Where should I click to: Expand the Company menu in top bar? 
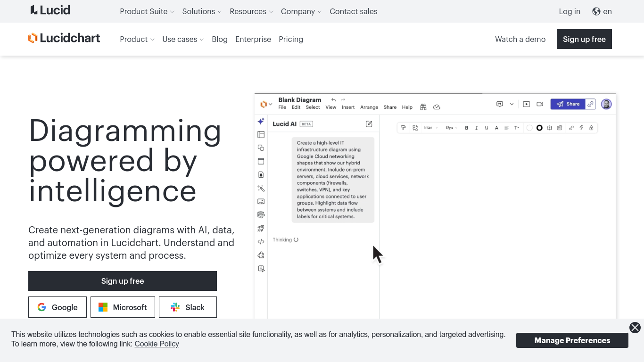pyautogui.click(x=301, y=11)
